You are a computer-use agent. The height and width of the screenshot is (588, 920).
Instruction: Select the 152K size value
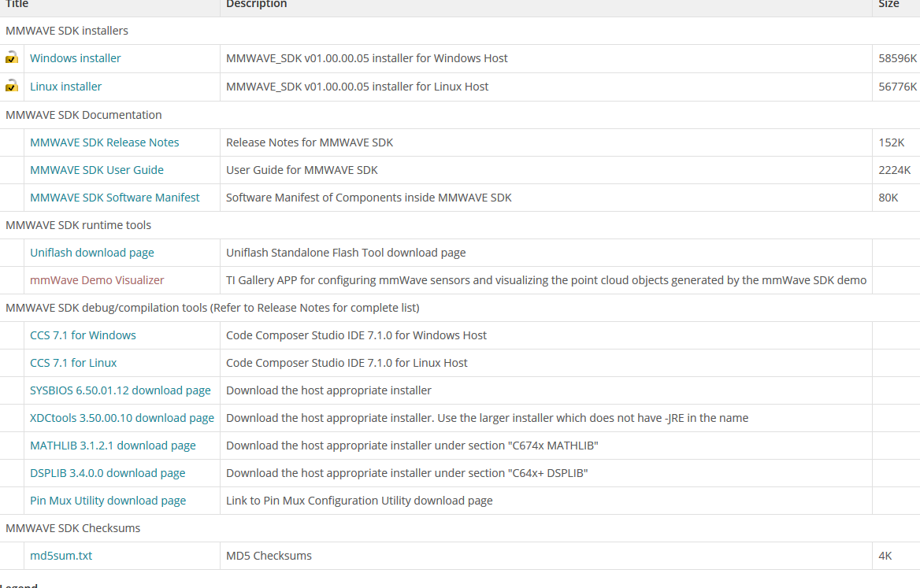(892, 142)
